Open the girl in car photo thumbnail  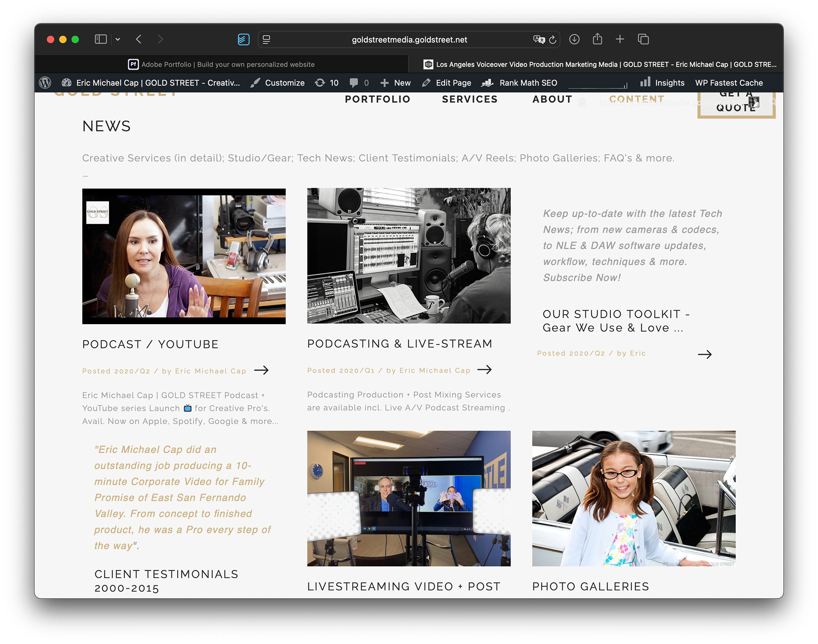tap(634, 498)
